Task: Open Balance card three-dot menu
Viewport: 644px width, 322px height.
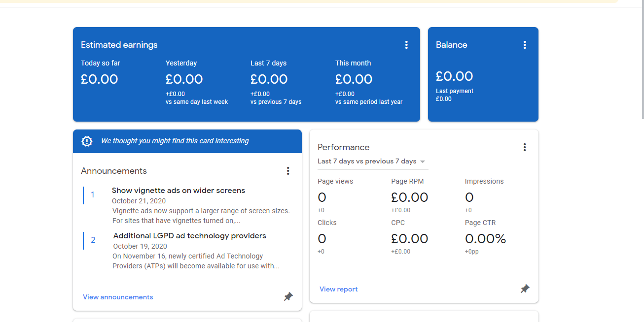Action: (x=525, y=45)
